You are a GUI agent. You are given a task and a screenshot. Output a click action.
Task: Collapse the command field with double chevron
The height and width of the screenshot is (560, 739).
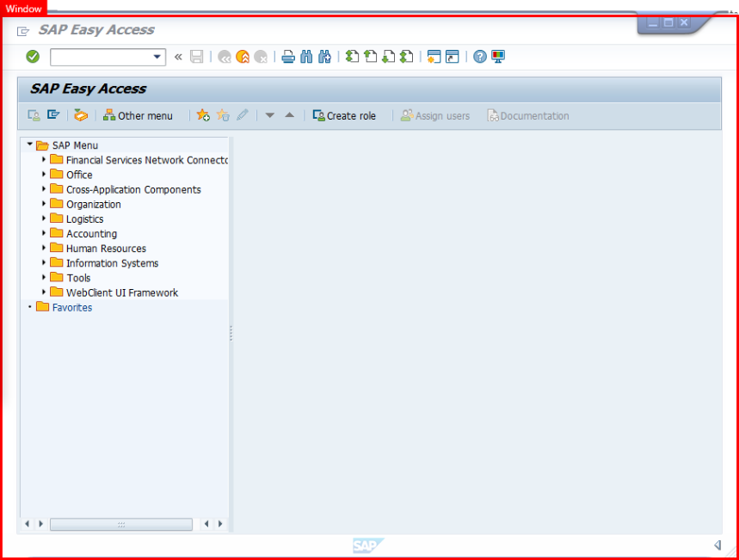[x=178, y=57]
